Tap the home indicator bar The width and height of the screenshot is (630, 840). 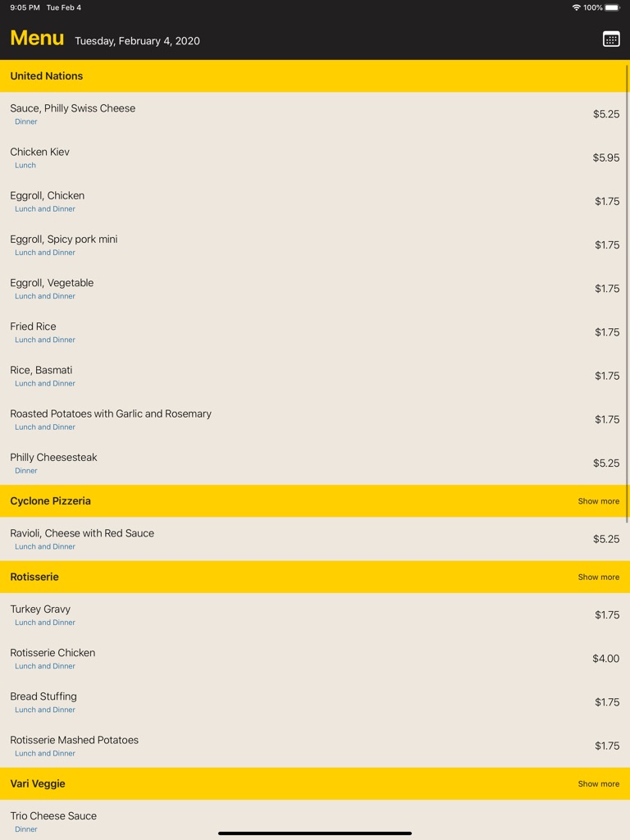(x=315, y=833)
